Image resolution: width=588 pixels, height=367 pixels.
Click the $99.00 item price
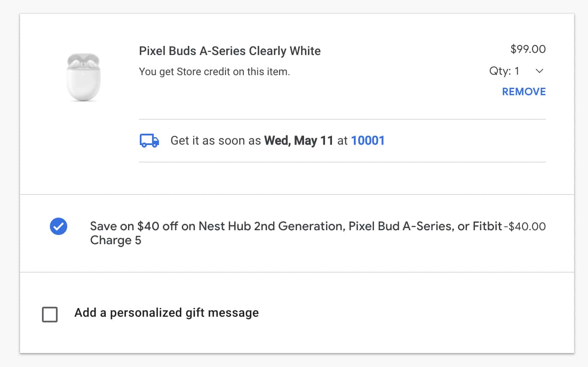(x=528, y=49)
